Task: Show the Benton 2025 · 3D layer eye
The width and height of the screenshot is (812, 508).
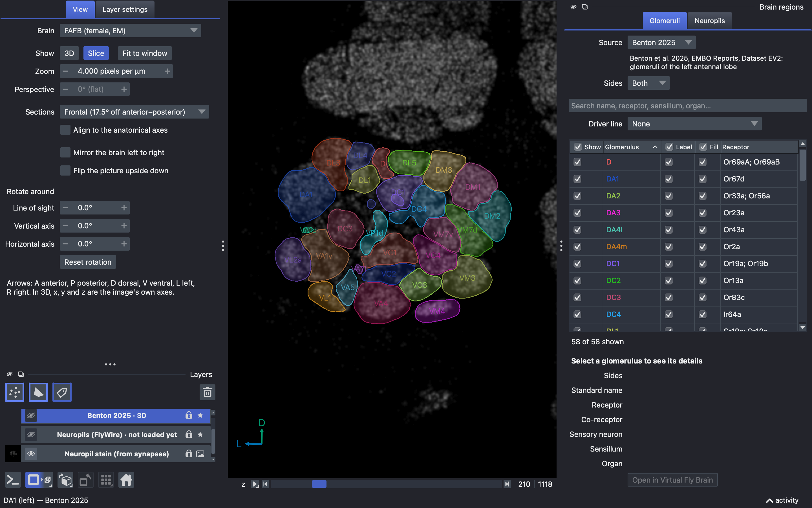Action: coord(31,415)
